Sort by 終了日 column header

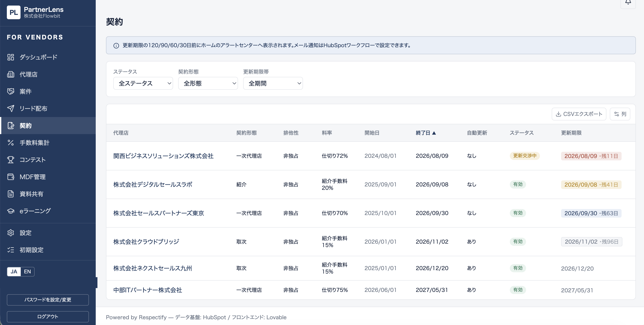[x=425, y=133]
